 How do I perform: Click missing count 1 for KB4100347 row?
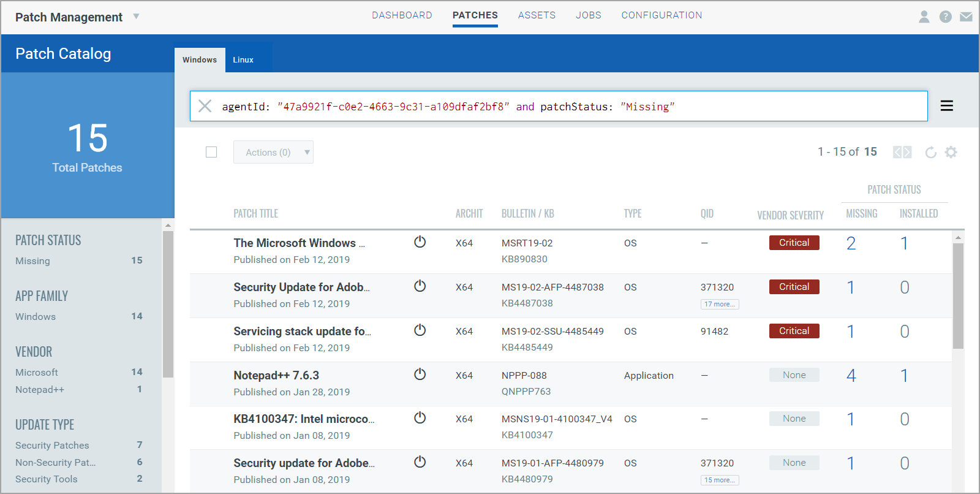(851, 419)
